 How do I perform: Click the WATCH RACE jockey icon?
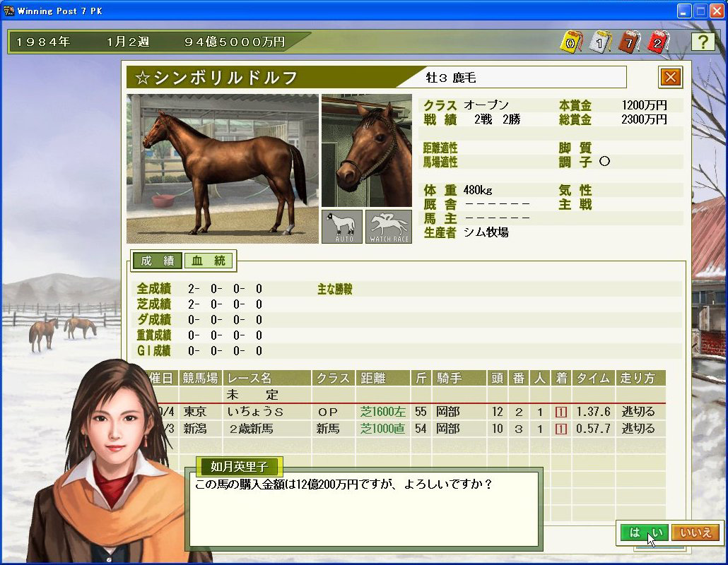click(x=389, y=227)
